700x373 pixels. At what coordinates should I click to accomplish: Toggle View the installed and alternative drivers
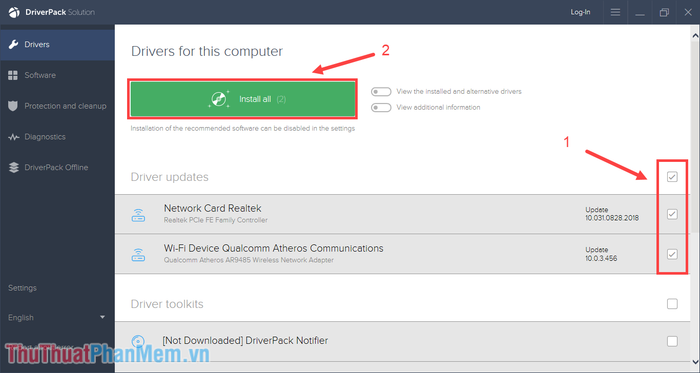[381, 91]
